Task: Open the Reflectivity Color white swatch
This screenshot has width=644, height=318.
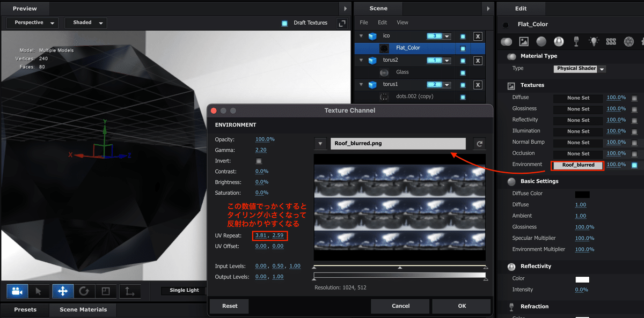Action: (582, 279)
